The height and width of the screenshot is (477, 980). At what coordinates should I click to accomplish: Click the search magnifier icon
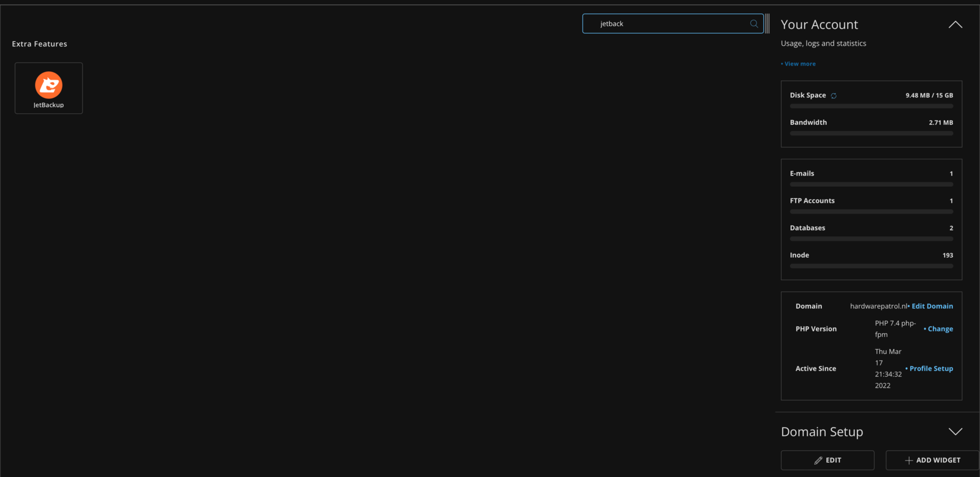(754, 24)
